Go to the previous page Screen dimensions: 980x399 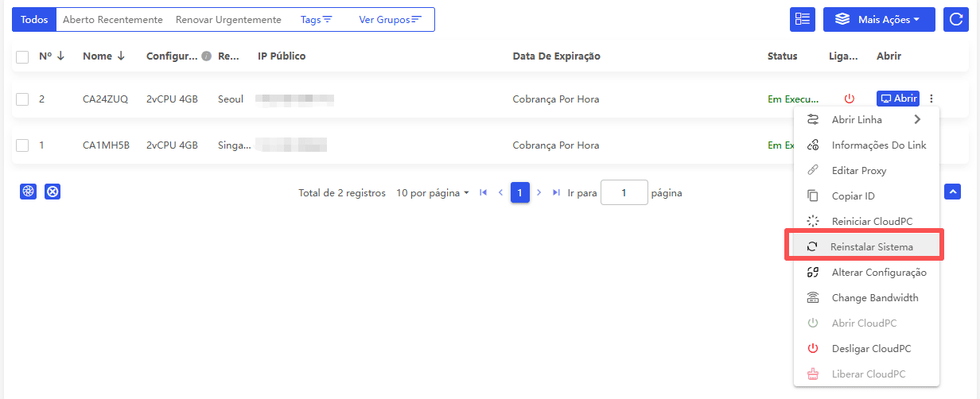(x=501, y=193)
